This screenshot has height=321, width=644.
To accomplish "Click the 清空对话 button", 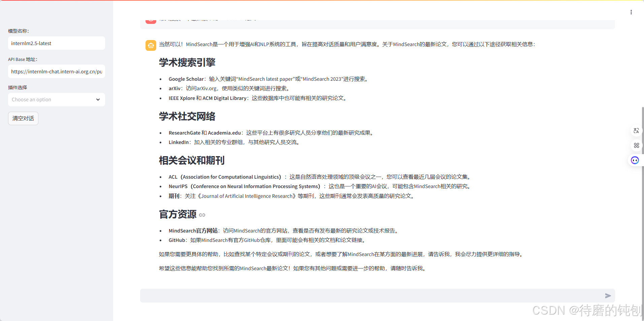I will click(x=23, y=118).
